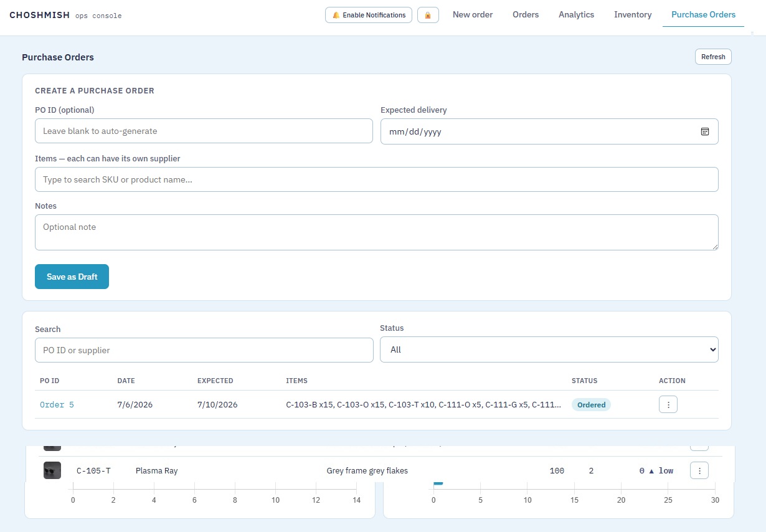This screenshot has height=532, width=766.
Task: Click the DATE column header
Action: 126,381
